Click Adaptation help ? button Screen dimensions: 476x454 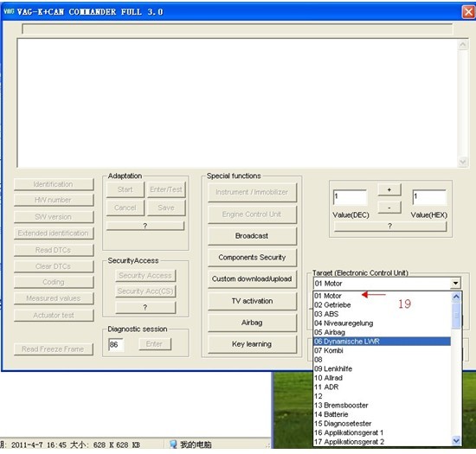pos(145,226)
